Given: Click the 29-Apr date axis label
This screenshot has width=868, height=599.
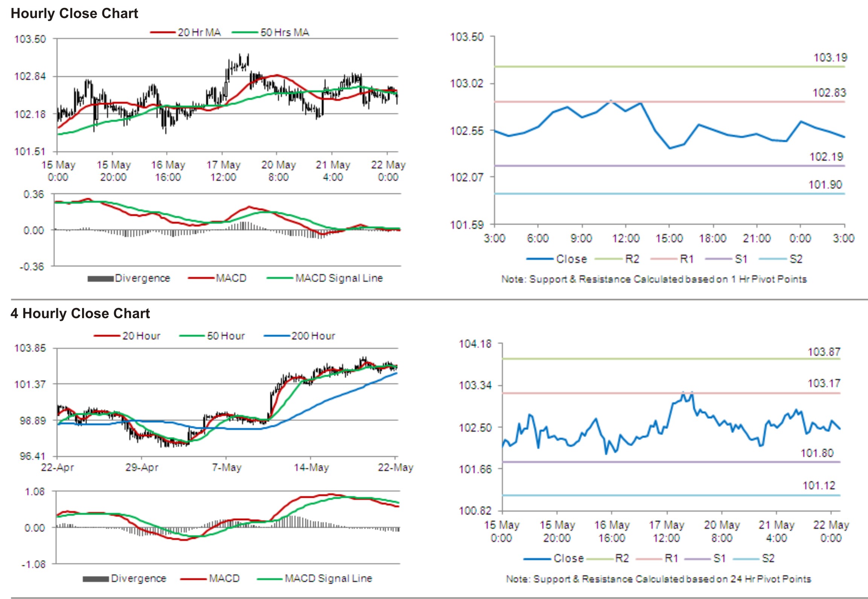Looking at the screenshot, I should [x=142, y=468].
